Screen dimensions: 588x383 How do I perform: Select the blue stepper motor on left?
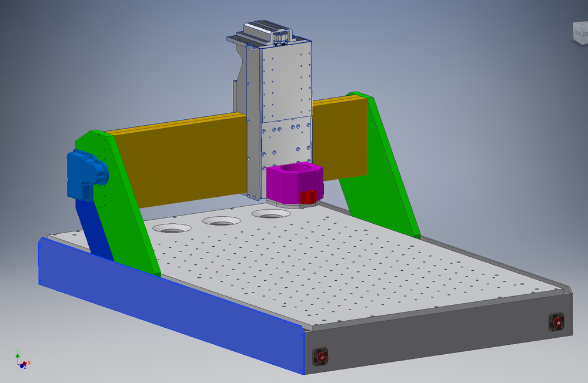click(85, 173)
